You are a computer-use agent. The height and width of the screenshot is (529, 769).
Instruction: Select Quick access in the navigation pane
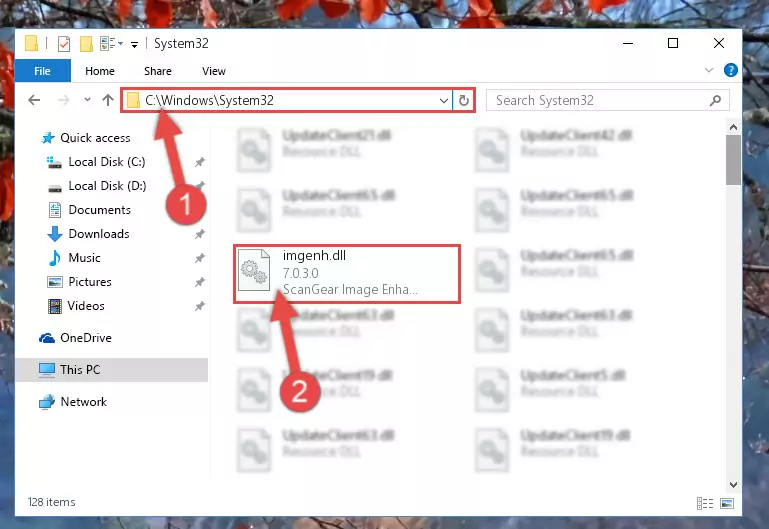[95, 138]
